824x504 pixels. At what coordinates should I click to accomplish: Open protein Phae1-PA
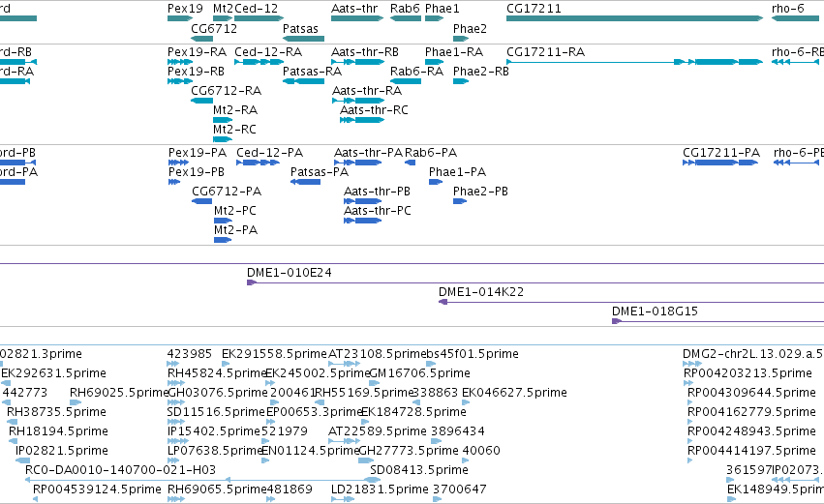[436, 182]
